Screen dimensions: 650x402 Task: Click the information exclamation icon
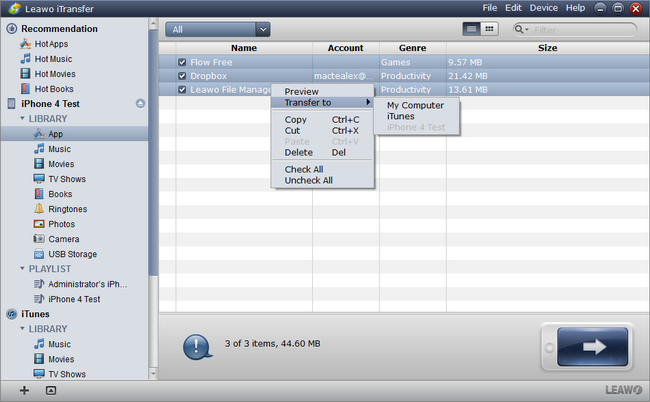[197, 346]
